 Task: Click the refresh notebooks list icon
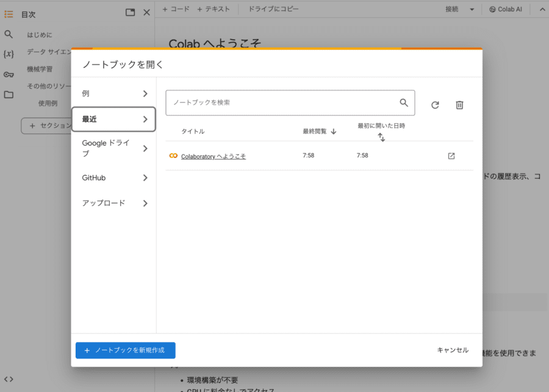[435, 105]
